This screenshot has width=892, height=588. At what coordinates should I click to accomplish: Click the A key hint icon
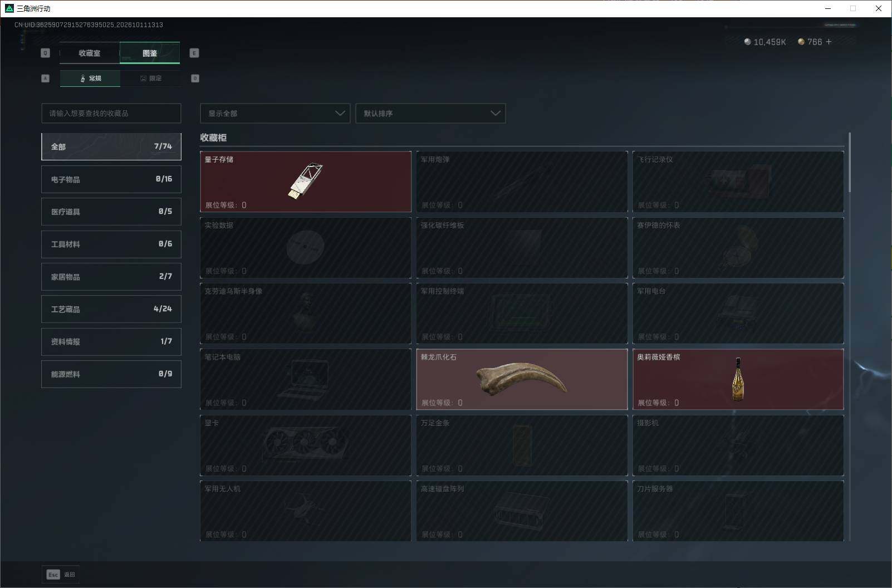point(46,79)
